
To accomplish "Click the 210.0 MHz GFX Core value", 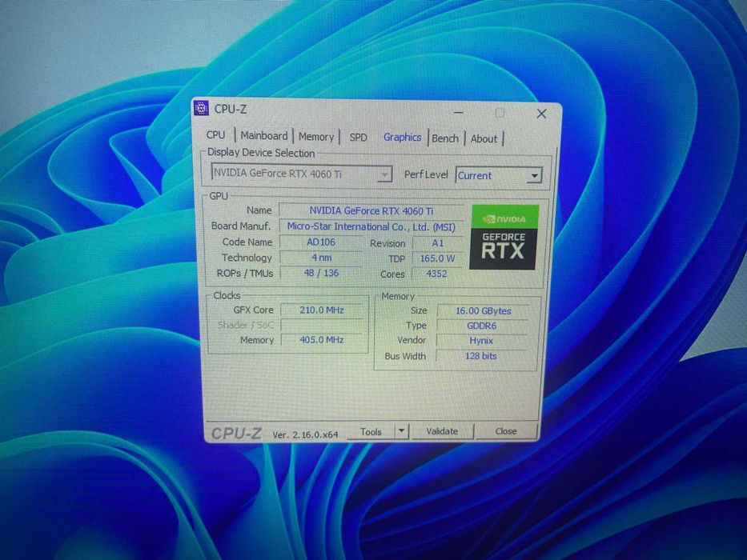I will point(322,310).
